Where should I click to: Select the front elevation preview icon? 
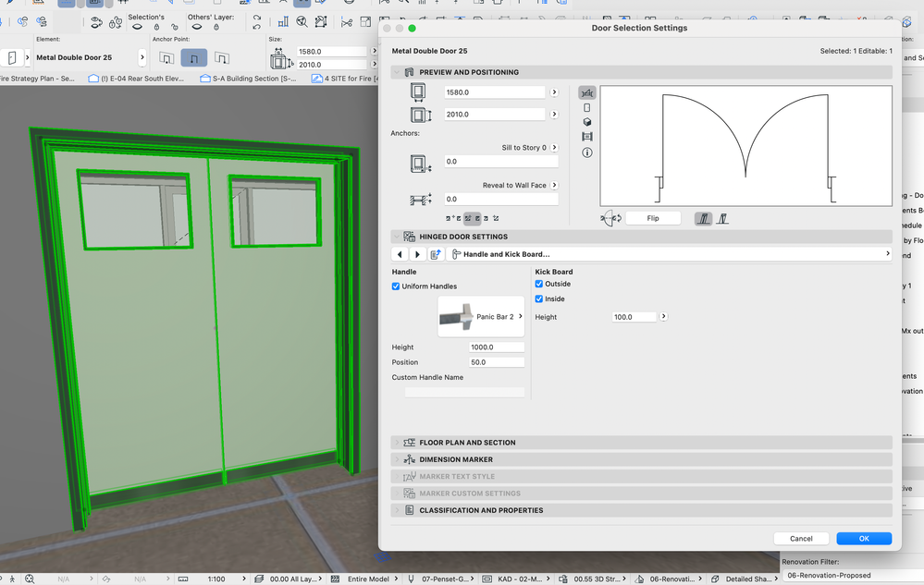click(586, 107)
